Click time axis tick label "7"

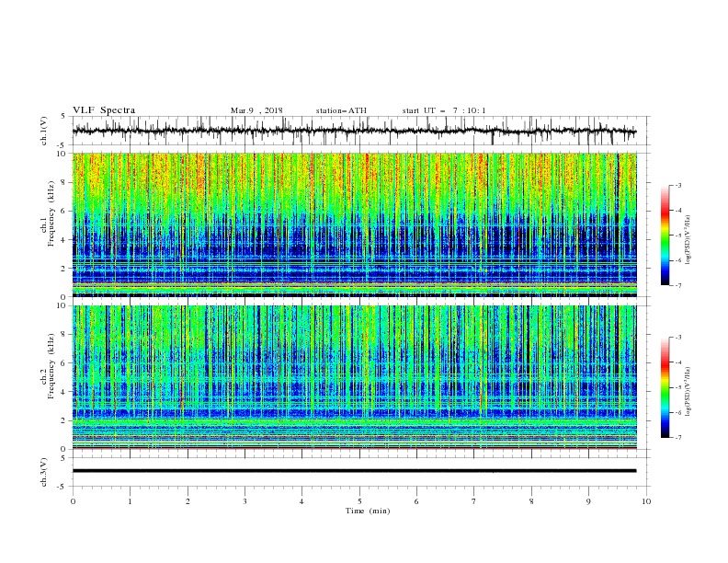(474, 501)
